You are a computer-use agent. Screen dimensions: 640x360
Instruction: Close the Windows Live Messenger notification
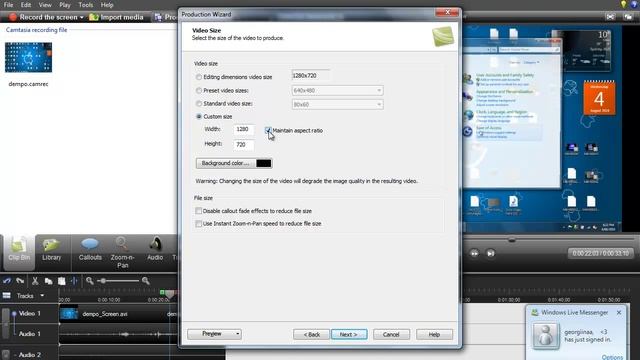619,312
